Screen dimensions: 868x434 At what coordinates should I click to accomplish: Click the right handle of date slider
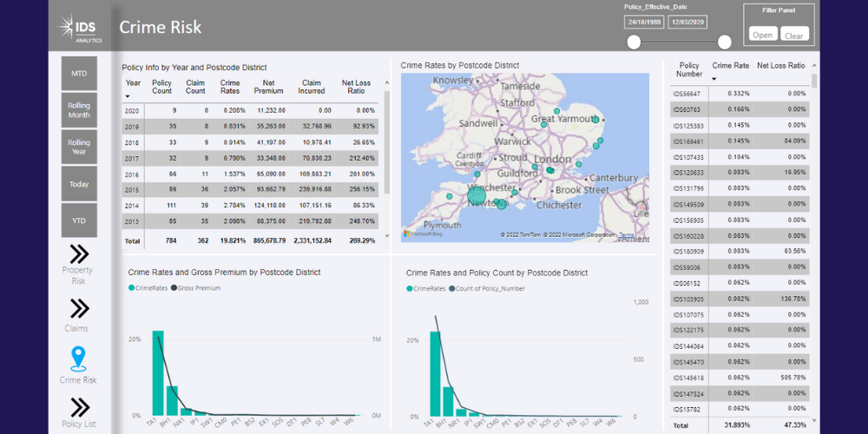[725, 43]
